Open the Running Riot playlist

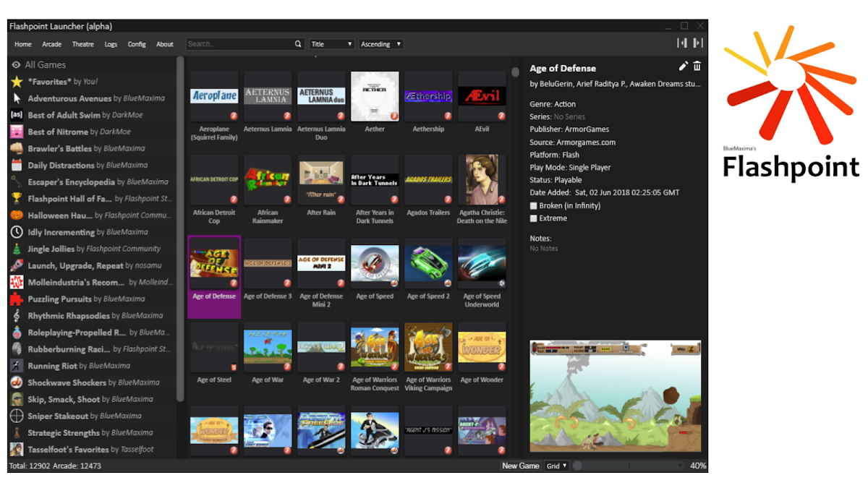tap(92, 366)
